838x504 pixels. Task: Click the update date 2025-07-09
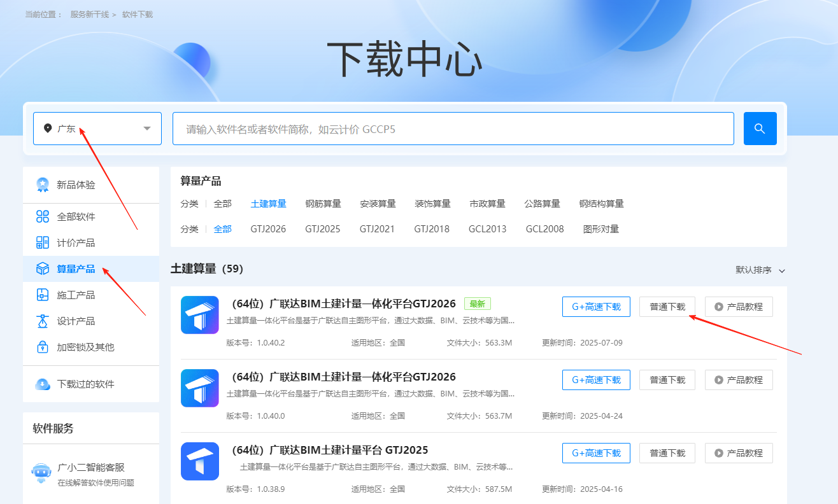click(x=601, y=343)
